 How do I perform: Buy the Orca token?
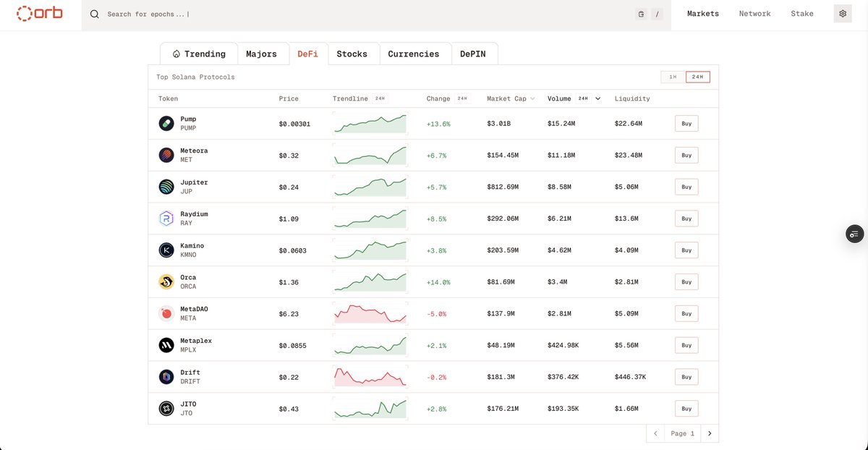click(x=686, y=282)
